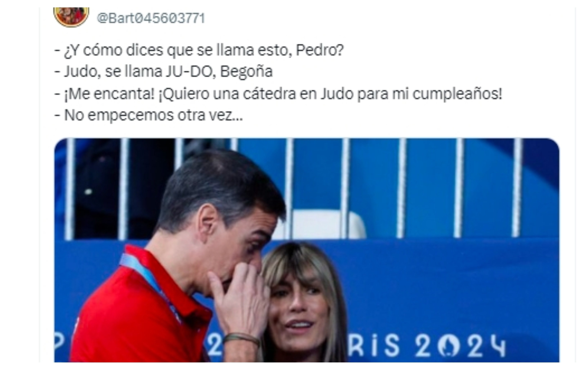588x370 pixels.
Task: Select the line ending with 'esto, Pedro?'
Action: point(199,51)
